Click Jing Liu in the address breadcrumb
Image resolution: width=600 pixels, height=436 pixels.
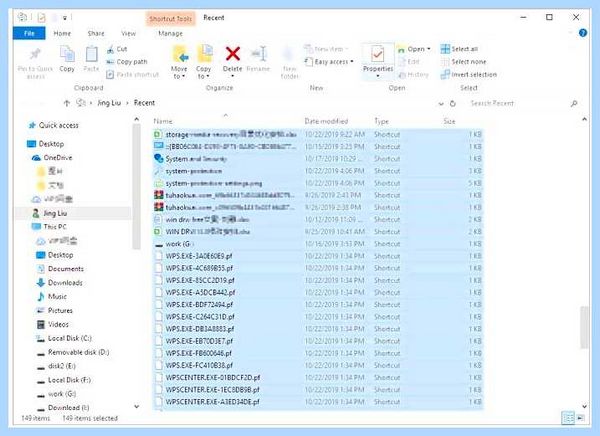(x=109, y=103)
